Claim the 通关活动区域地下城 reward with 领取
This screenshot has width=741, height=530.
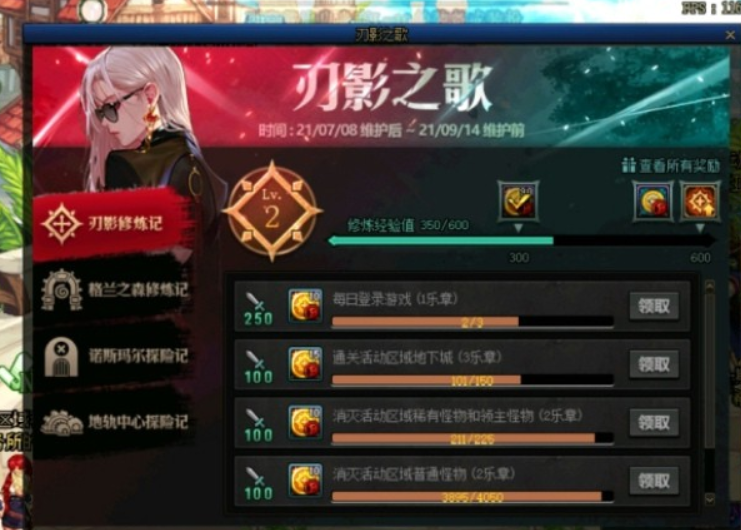tap(654, 364)
